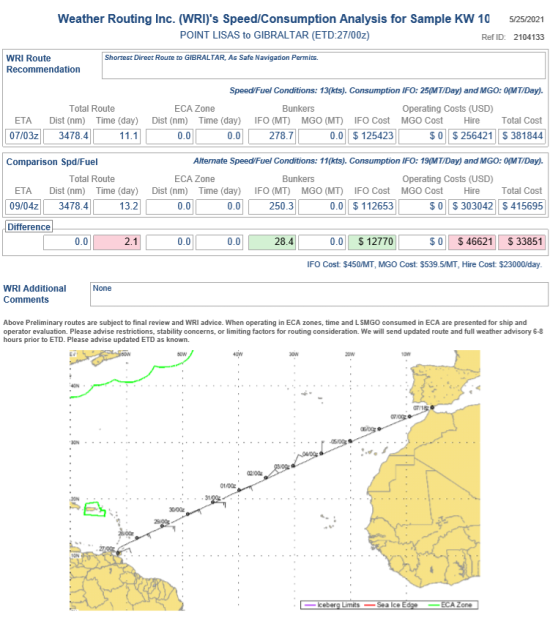Image resolution: width=550 pixels, height=621 pixels.
Task: Click the 27/00z departure marker on map
Action: (x=118, y=552)
